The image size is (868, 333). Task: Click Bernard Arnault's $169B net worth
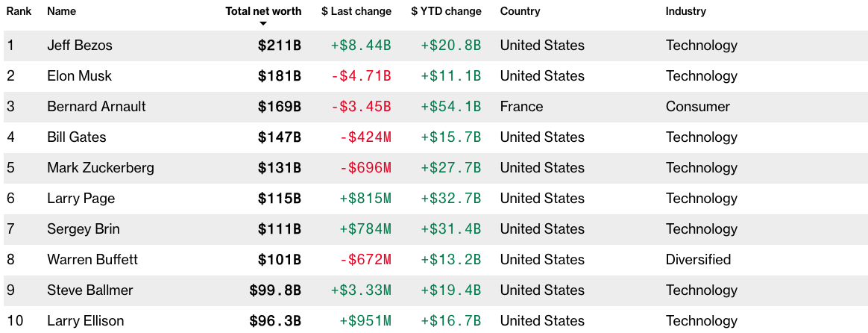click(280, 107)
